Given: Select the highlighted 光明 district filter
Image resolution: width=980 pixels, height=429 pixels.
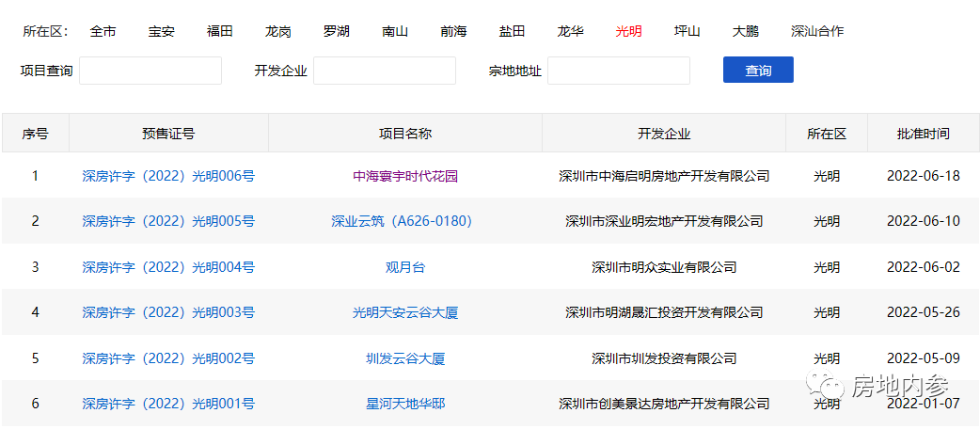Looking at the screenshot, I should 629,31.
